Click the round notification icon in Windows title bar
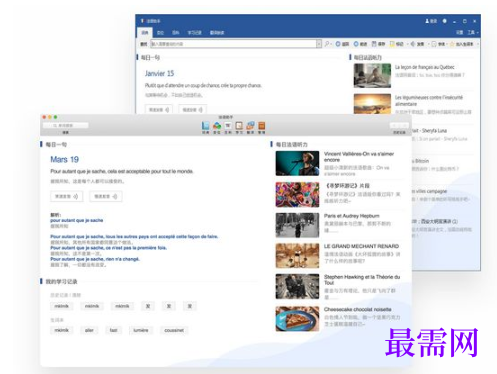The image size is (497, 374). tap(445, 21)
